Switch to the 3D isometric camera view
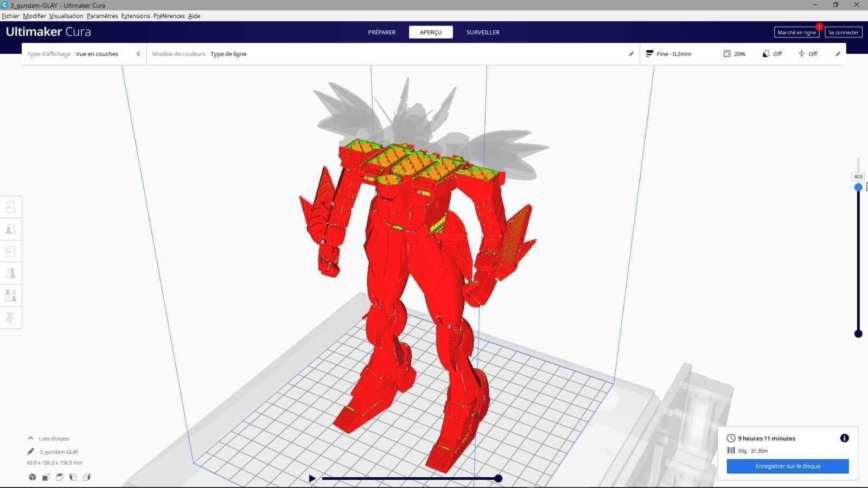Viewport: 868px width, 488px height. pos(33,477)
